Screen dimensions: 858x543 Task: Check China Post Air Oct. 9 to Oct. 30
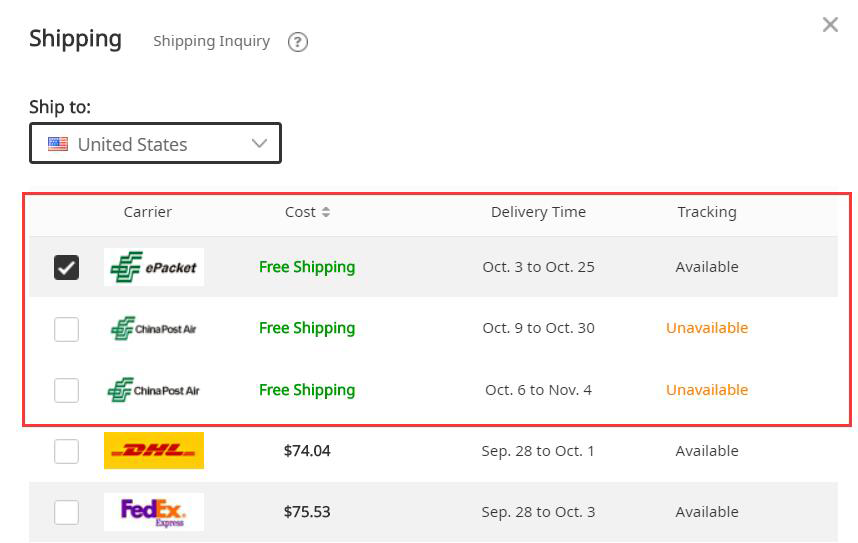pyautogui.click(x=66, y=328)
